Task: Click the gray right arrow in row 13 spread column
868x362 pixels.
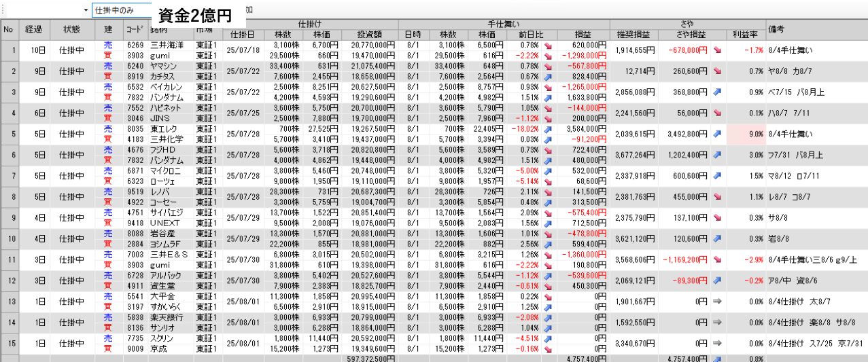Action: [716, 302]
